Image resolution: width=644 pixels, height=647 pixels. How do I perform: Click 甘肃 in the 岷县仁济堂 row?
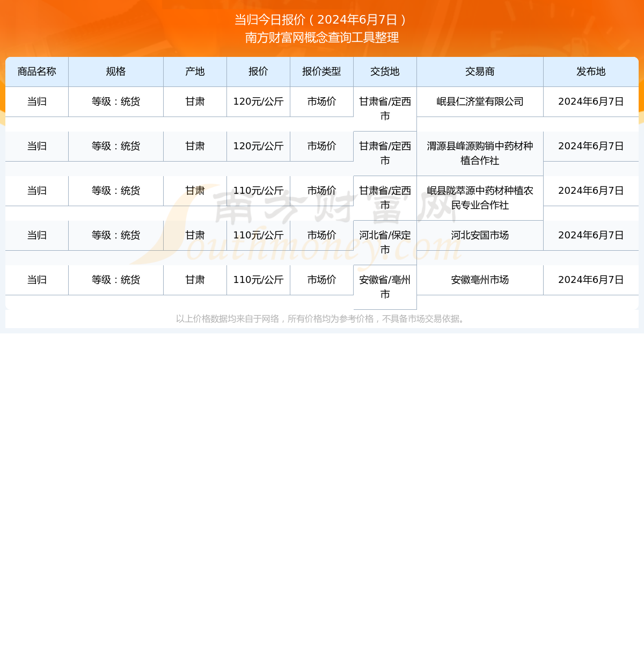(195, 101)
